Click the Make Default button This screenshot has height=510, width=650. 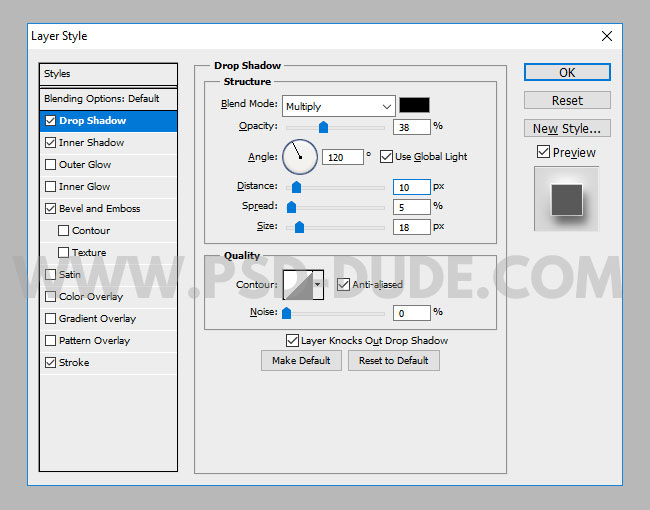(x=301, y=360)
